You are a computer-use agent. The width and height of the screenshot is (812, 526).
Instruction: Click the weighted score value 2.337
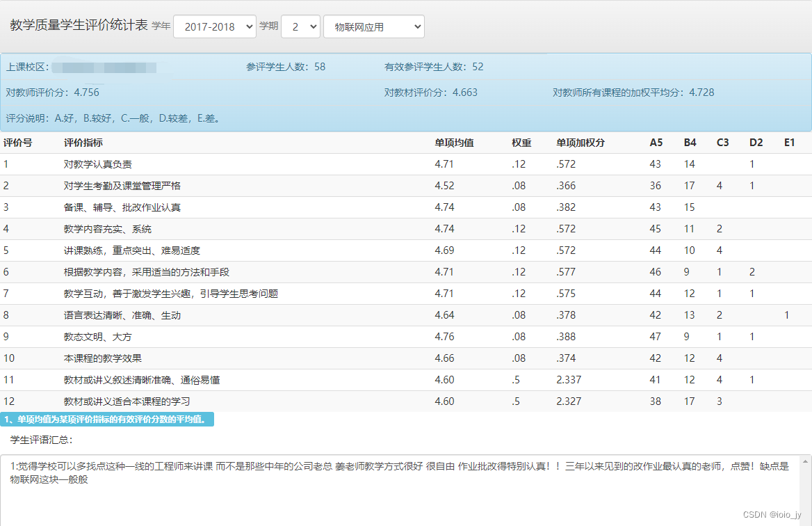click(x=569, y=380)
